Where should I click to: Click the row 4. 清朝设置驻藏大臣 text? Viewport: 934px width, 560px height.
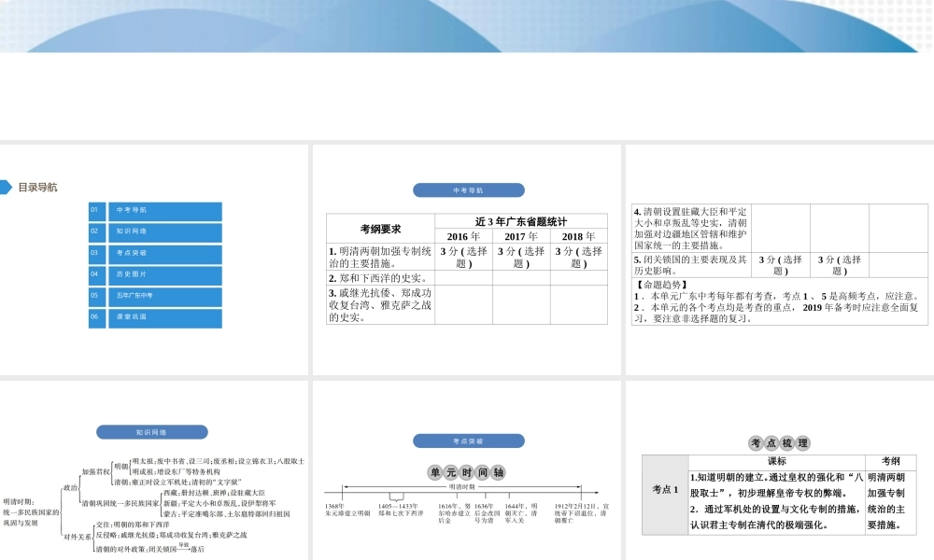point(691,229)
